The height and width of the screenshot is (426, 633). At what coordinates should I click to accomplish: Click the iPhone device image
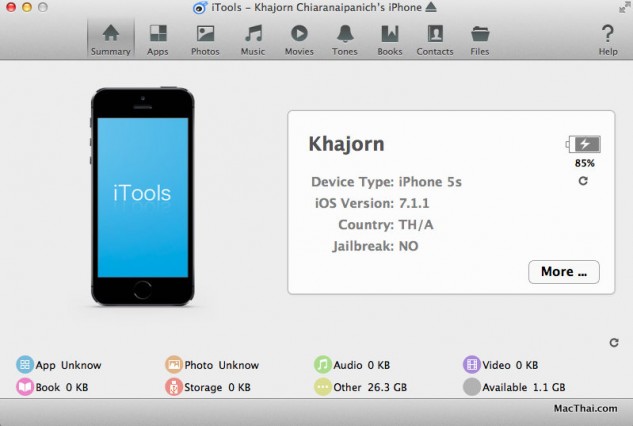coord(143,197)
